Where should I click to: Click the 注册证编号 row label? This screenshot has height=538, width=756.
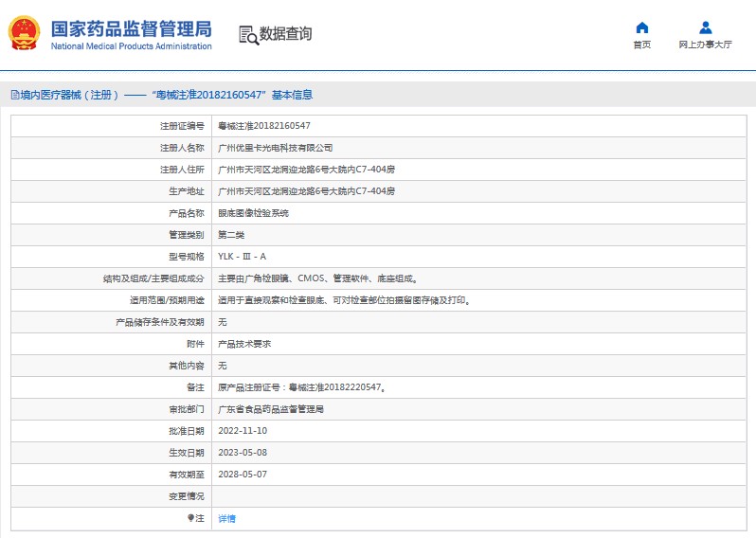pyautogui.click(x=182, y=126)
